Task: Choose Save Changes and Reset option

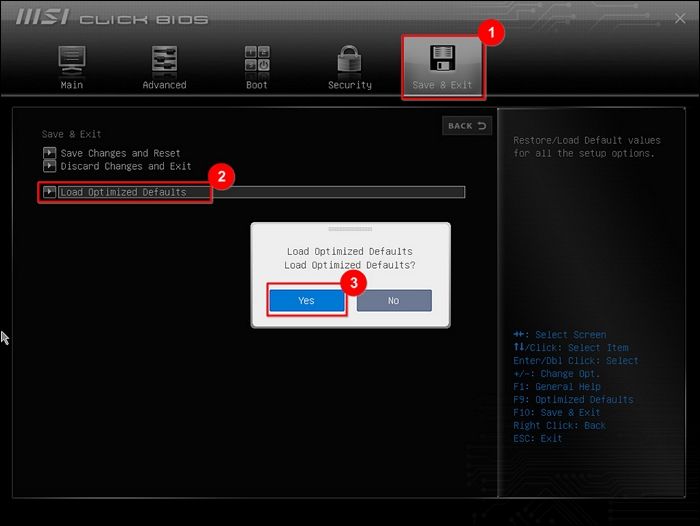Action: pyautogui.click(x=120, y=153)
